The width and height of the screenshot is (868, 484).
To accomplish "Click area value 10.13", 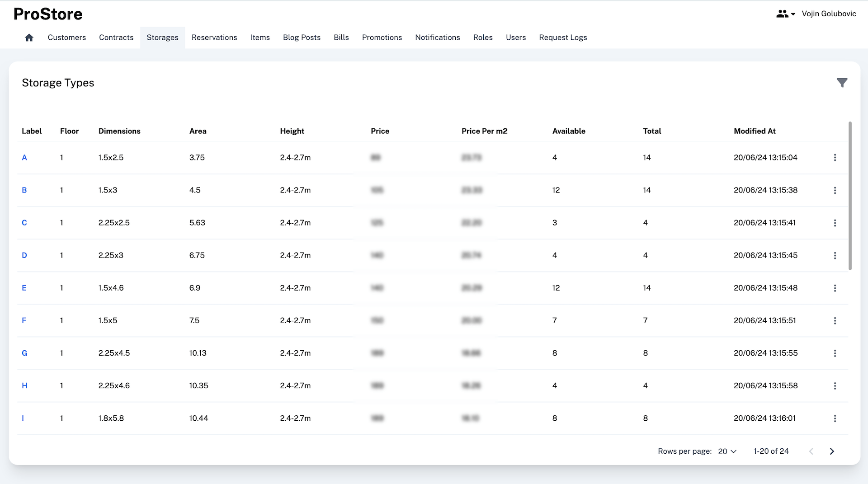I will 198,353.
